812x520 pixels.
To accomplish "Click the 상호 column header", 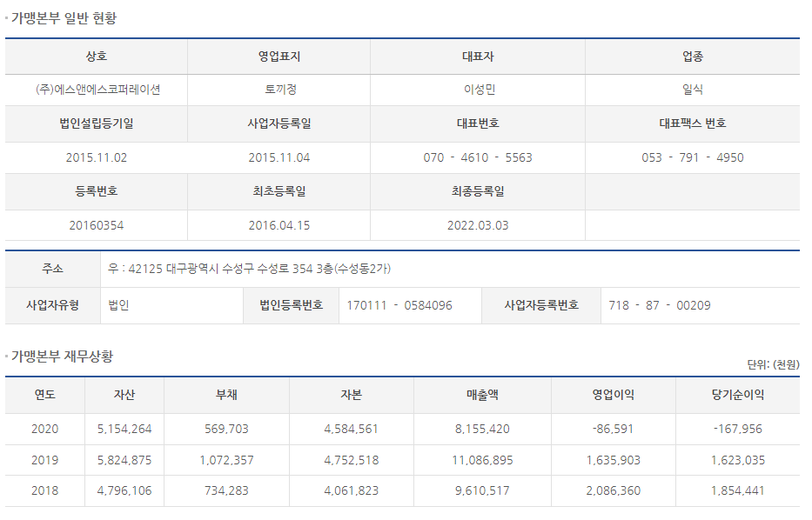I will (97, 56).
